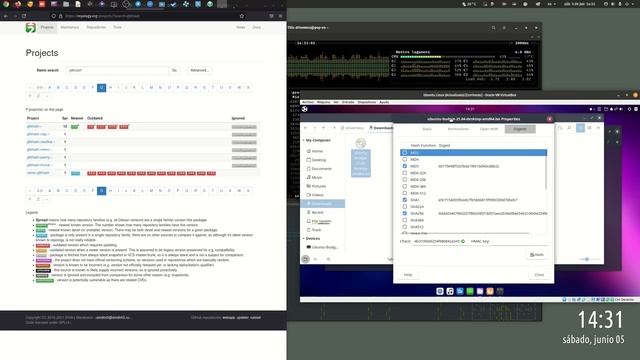Switch file manager to icon view

[580, 128]
